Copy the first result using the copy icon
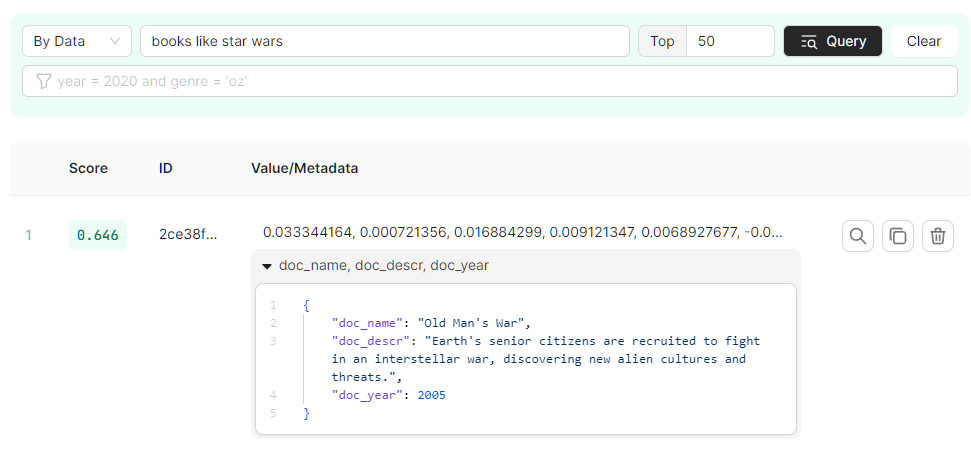The height and width of the screenshot is (457, 971). (897, 236)
